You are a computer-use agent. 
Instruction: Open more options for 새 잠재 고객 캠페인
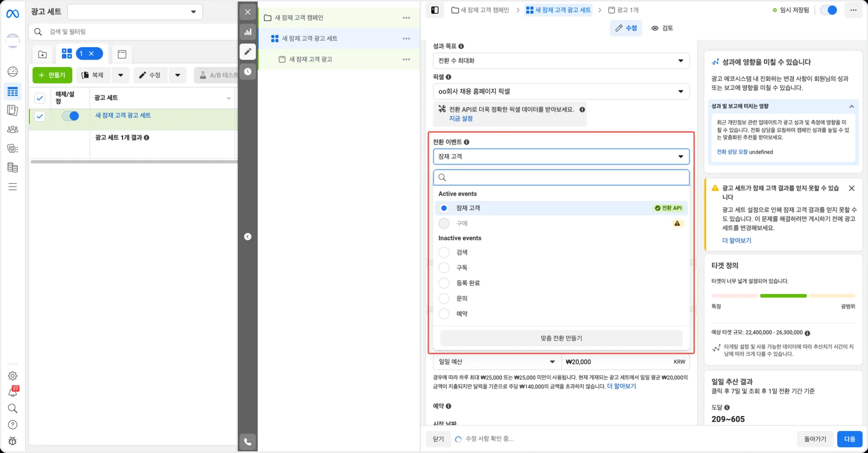tap(406, 18)
